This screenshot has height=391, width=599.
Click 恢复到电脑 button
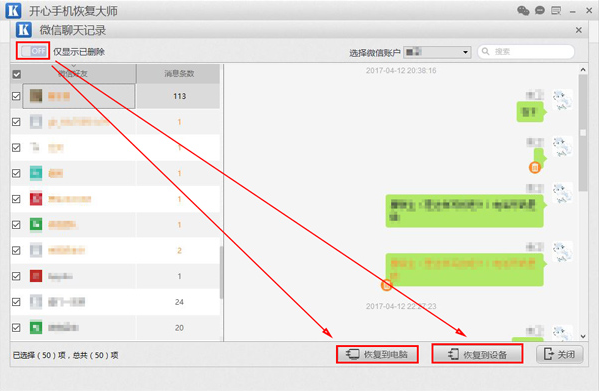click(x=377, y=354)
